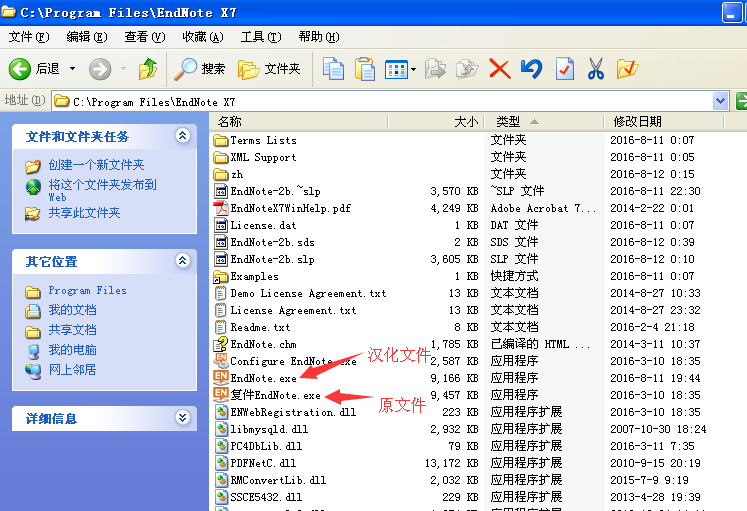Viewport: 747px width, 511px height.
Task: Click the Copy To folder icon
Action: [467, 69]
